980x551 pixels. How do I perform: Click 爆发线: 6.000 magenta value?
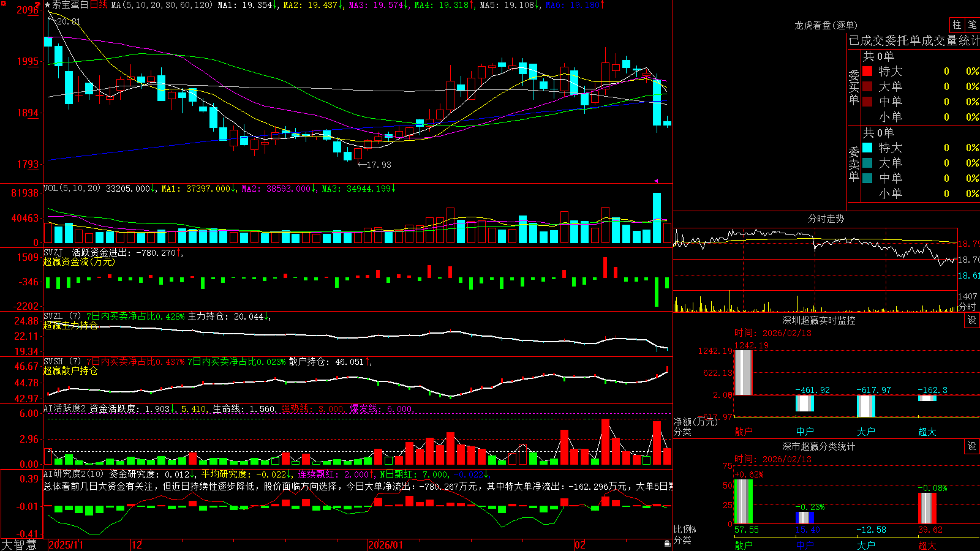382,408
